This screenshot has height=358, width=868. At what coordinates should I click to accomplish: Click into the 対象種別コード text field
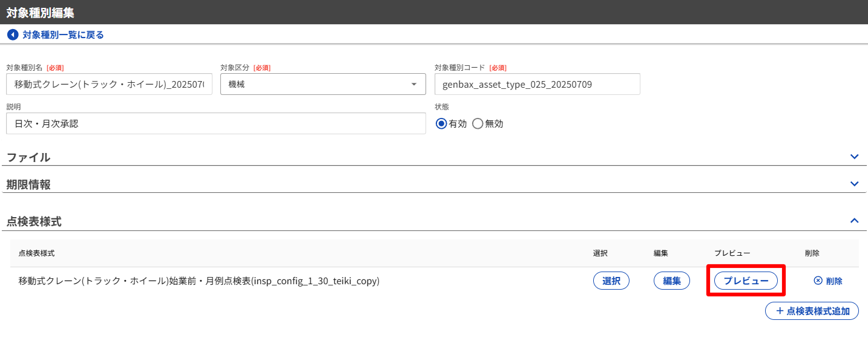pyautogui.click(x=537, y=85)
